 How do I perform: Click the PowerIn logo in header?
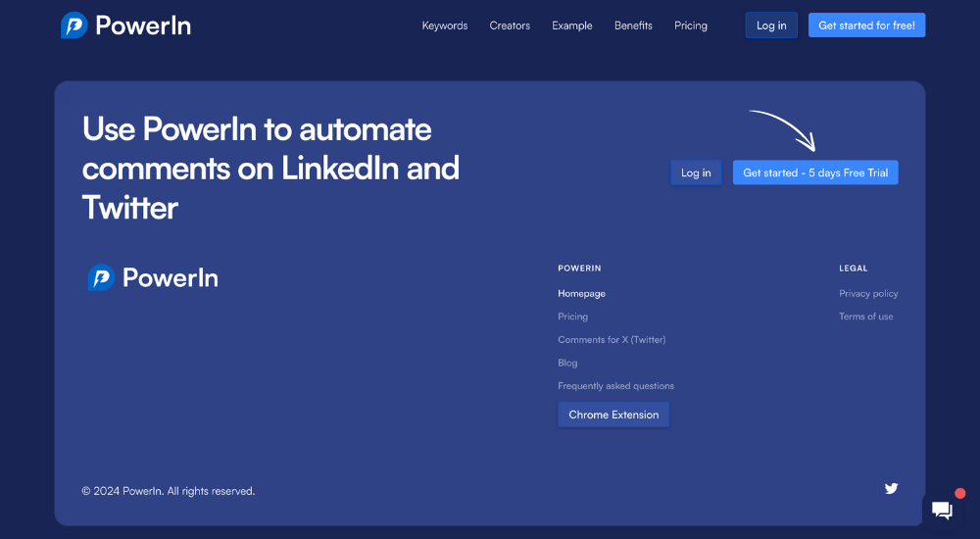(125, 25)
